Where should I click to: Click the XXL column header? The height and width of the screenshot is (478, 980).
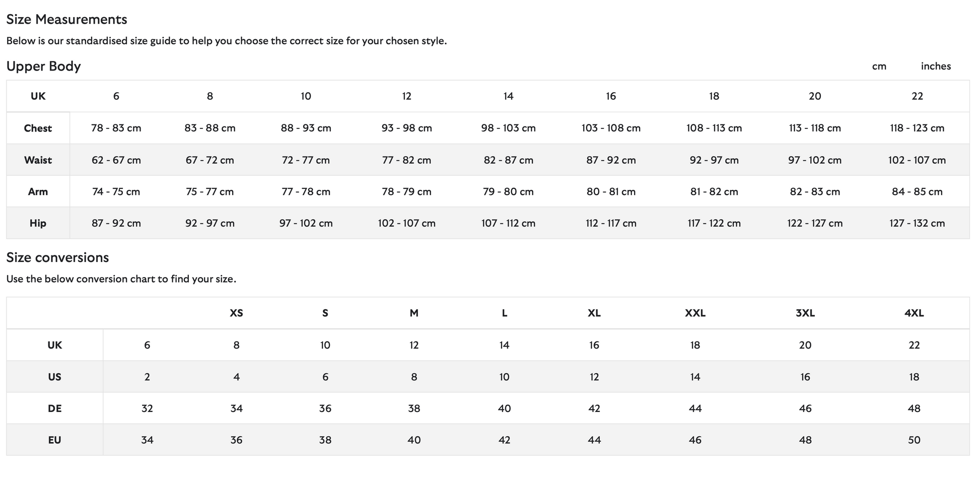(x=695, y=313)
